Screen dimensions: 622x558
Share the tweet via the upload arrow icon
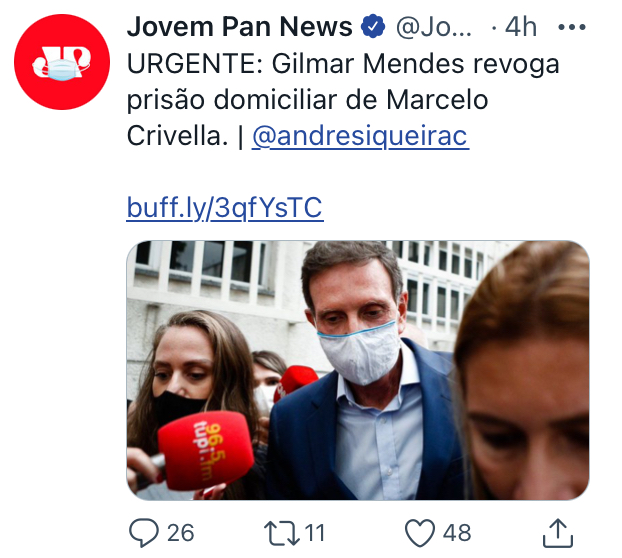coord(557,533)
